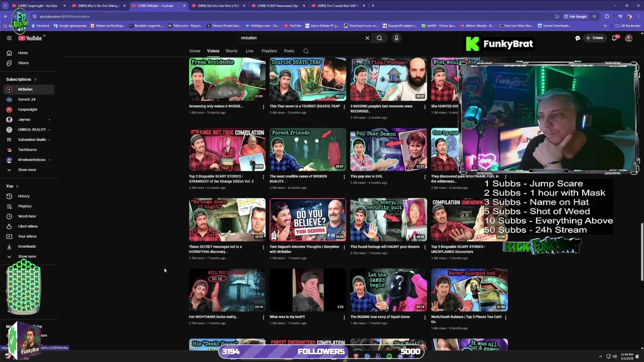This screenshot has height=362, width=644.
Task: Select the channel Live tab
Action: 250,51
